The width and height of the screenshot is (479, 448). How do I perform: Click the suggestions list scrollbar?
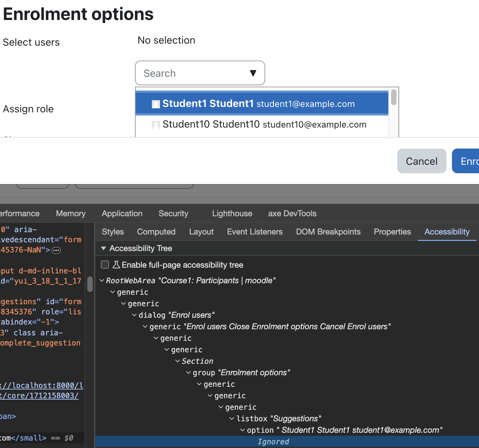click(393, 97)
